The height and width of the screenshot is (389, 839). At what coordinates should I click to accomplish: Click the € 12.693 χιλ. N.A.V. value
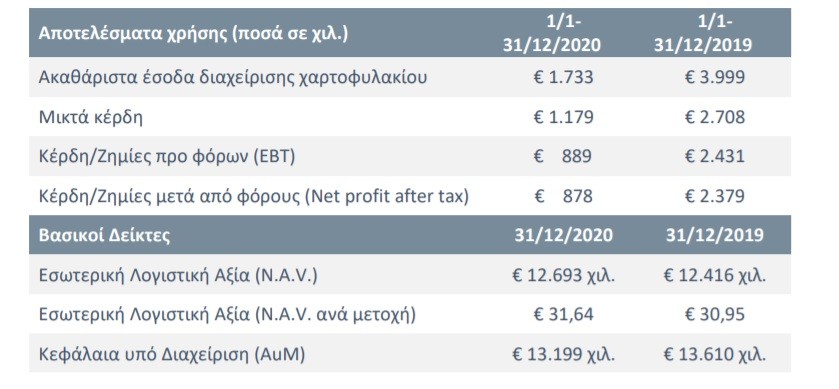[563, 276]
